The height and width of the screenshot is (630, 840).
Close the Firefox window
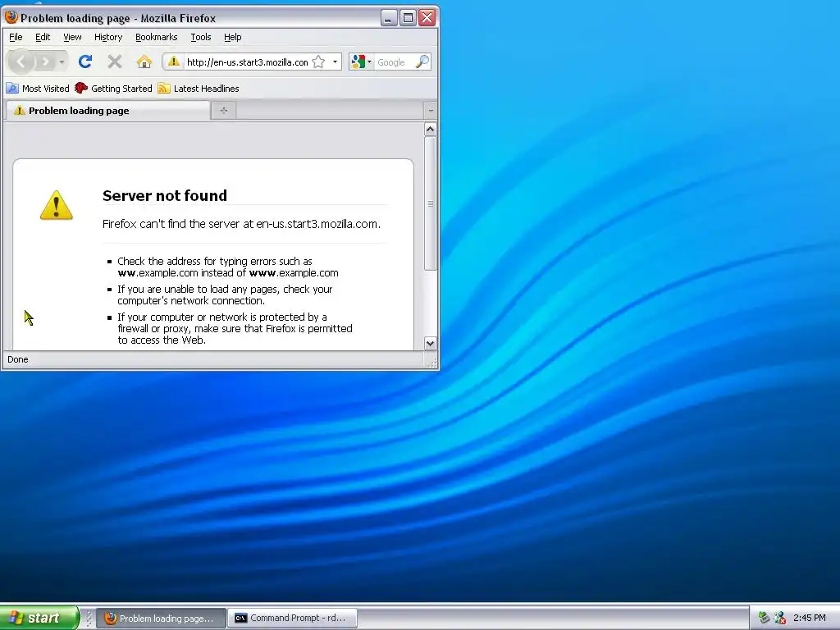pos(427,18)
